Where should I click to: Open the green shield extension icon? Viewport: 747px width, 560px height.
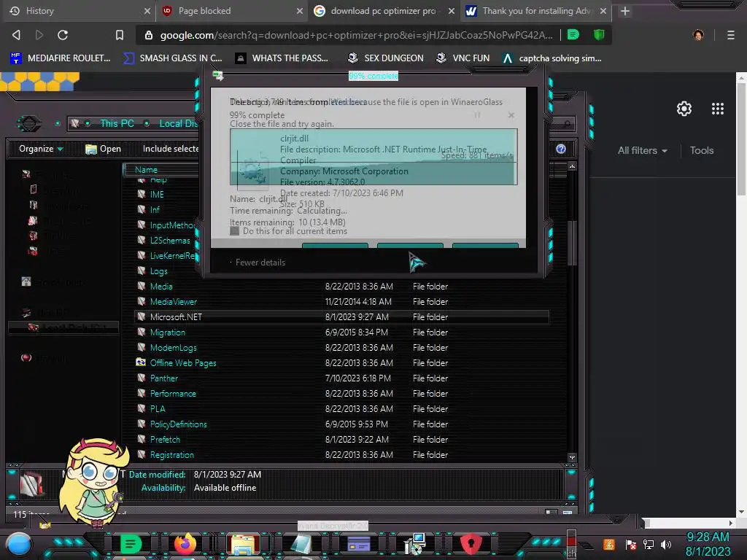point(599,35)
